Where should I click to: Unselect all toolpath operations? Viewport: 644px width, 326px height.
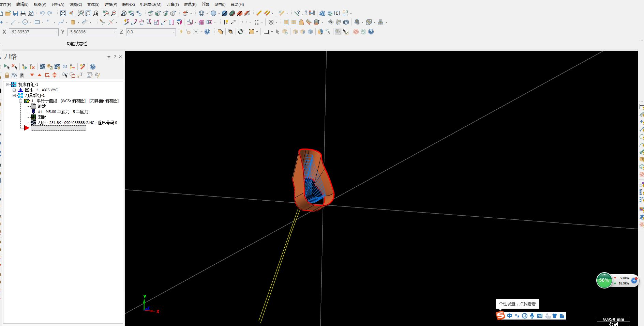coord(15,67)
